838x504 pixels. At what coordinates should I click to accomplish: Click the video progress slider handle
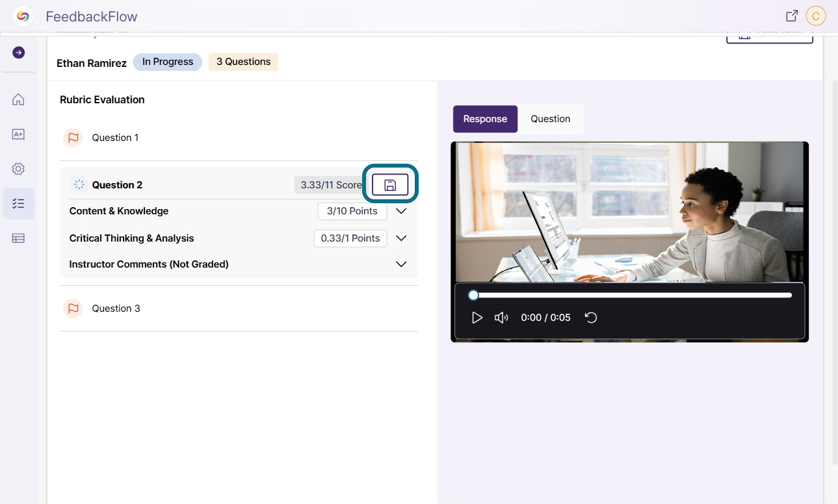click(x=474, y=295)
